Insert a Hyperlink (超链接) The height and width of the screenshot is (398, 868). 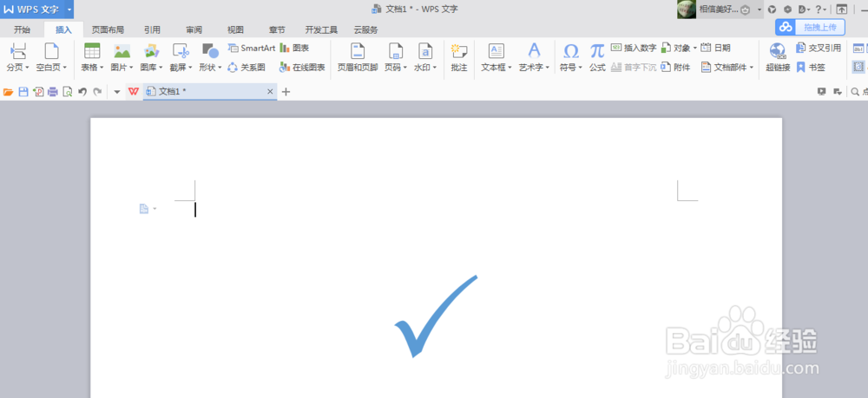tap(778, 58)
